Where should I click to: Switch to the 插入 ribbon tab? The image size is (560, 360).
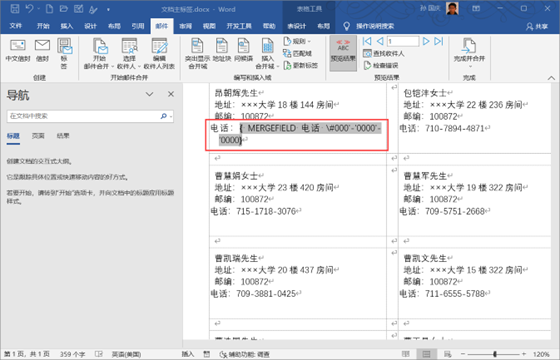click(x=66, y=26)
